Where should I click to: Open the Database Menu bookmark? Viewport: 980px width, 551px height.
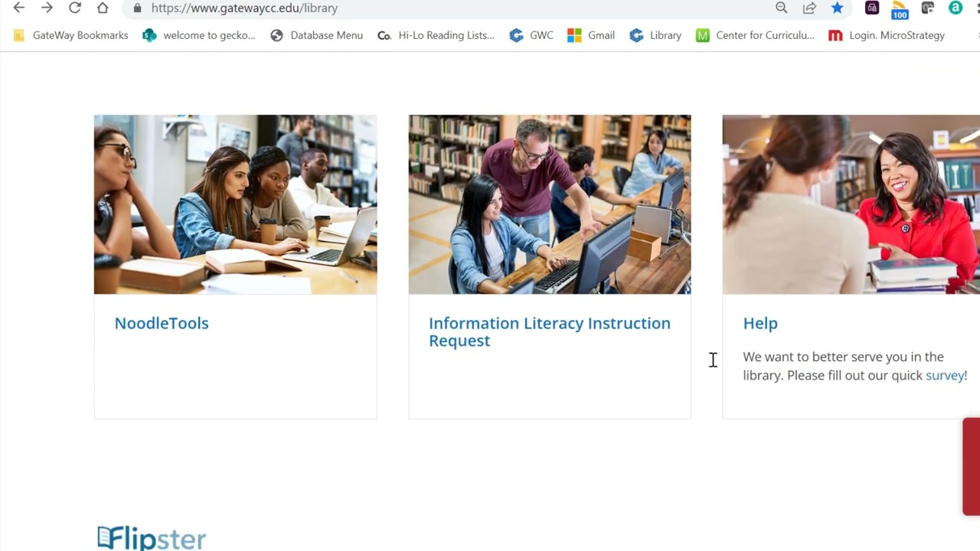pos(317,35)
